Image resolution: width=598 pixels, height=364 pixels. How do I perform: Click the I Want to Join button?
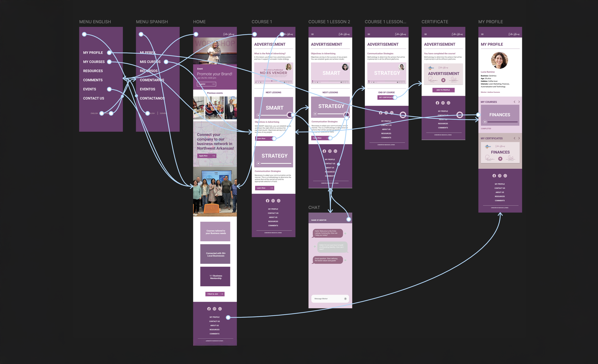point(215,294)
